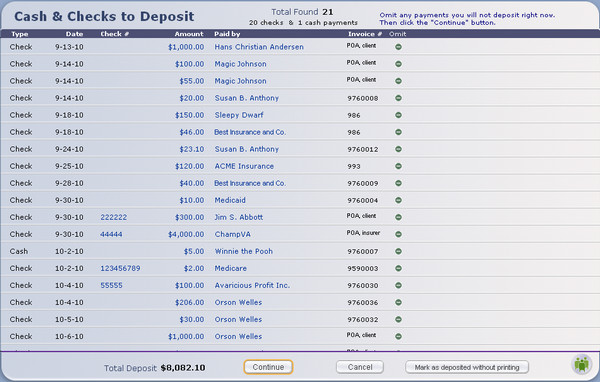Select check number 123456789
The width and height of the screenshot is (600, 382).
(x=120, y=268)
